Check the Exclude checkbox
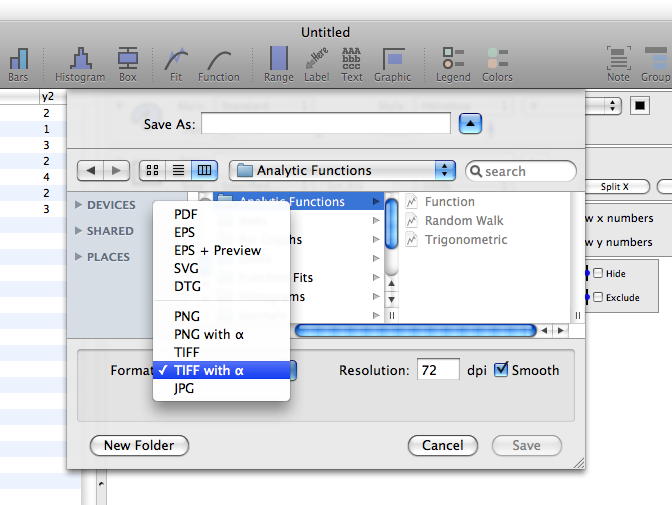 click(598, 297)
